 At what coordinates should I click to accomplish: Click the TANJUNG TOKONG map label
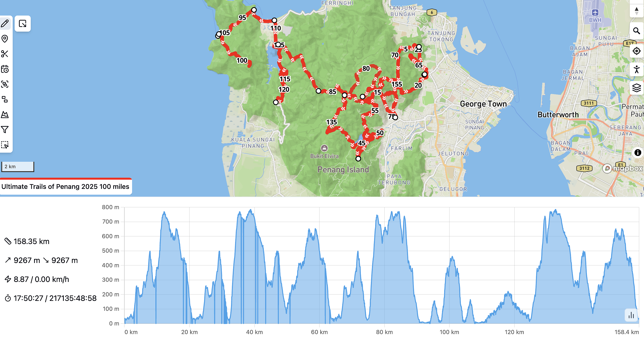coord(441,36)
